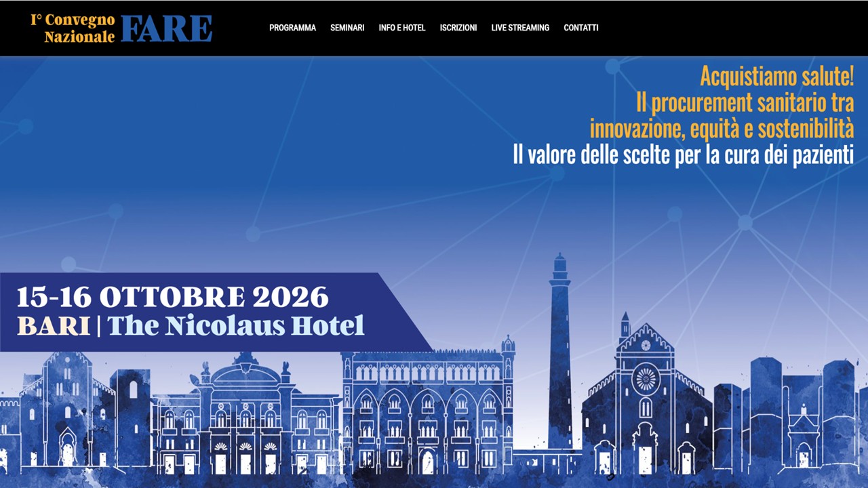Click 'The Nicolaus Hotel' venue text
868x488 pixels.
236,326
